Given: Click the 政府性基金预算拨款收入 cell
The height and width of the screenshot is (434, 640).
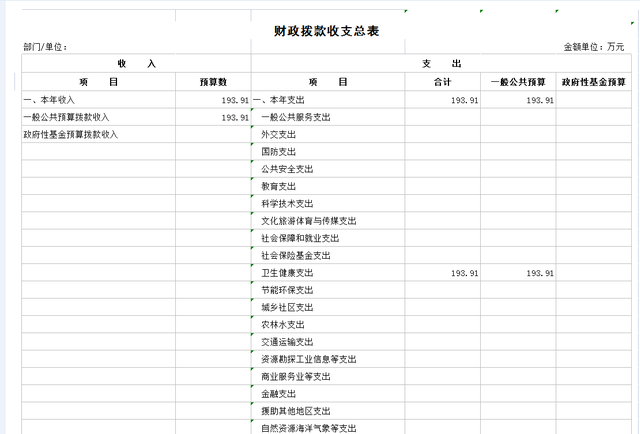Looking at the screenshot, I should tap(70, 134).
